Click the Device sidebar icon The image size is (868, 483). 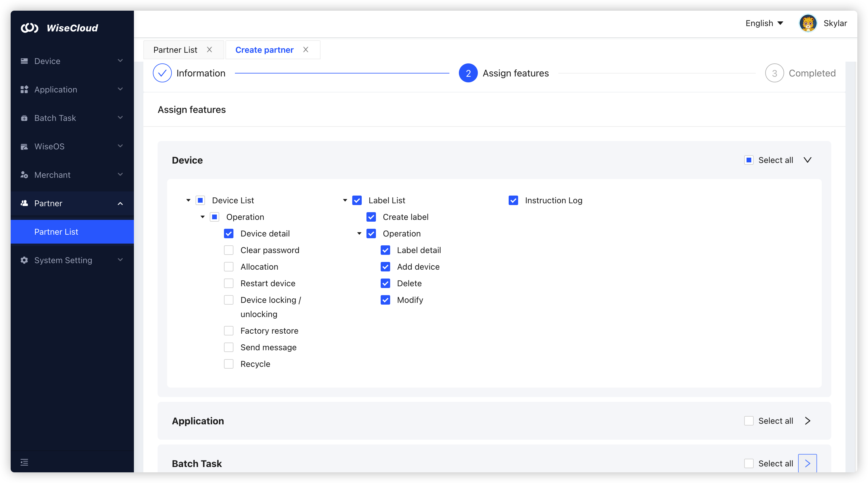pyautogui.click(x=24, y=61)
